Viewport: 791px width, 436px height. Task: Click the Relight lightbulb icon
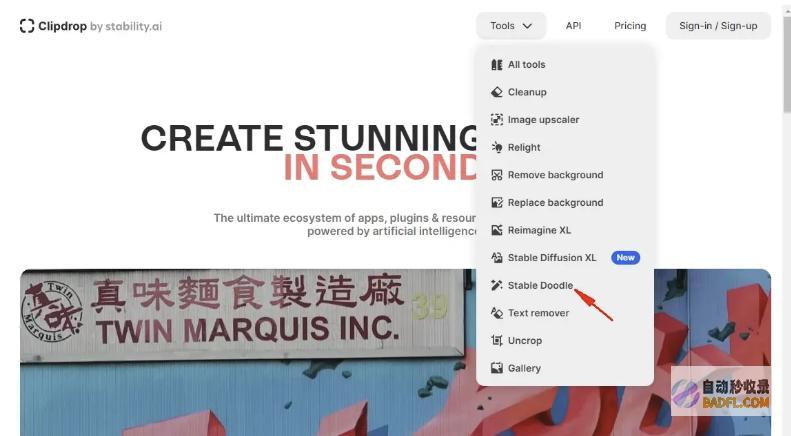tap(497, 147)
